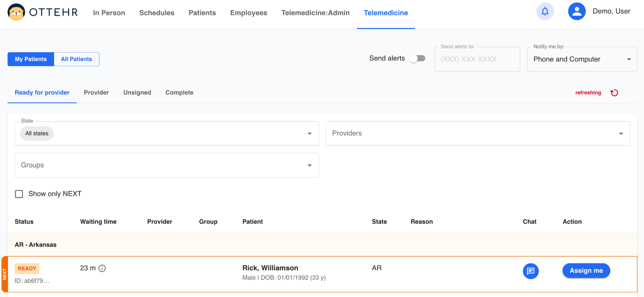This screenshot has width=644, height=297.
Task: Open chat for Rick Williamson
Action: coord(530,271)
